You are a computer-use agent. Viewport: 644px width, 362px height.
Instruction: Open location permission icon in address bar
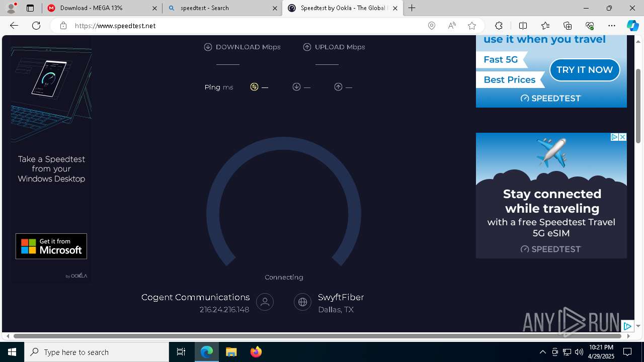[x=432, y=26]
